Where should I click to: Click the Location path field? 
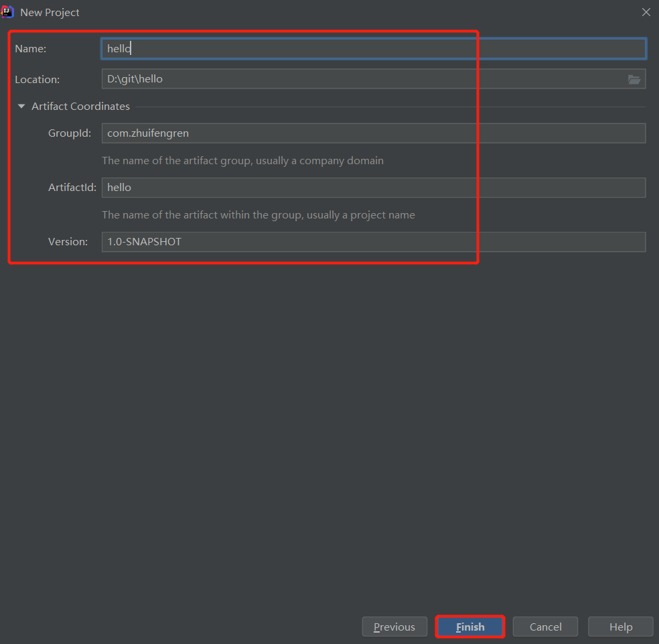click(x=373, y=78)
